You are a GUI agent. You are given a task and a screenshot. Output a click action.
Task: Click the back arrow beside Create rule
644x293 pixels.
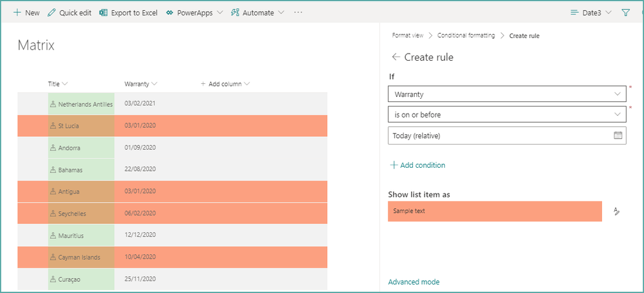[x=396, y=57]
